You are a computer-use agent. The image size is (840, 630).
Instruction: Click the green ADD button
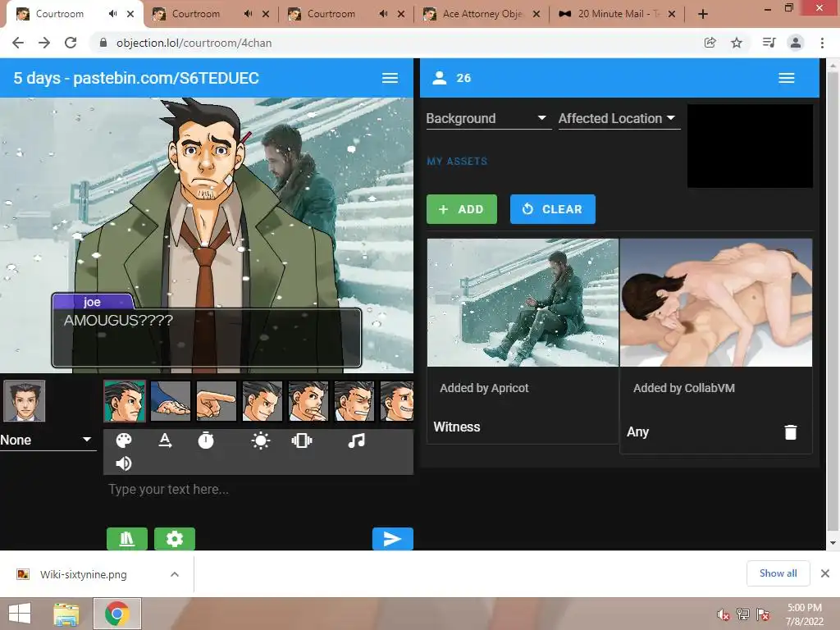point(462,209)
